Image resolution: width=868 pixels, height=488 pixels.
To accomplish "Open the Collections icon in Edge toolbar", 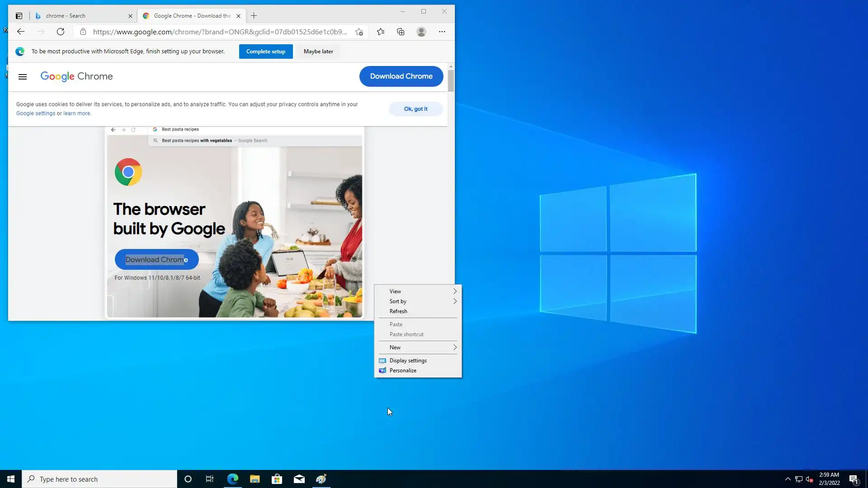I will coord(401,32).
